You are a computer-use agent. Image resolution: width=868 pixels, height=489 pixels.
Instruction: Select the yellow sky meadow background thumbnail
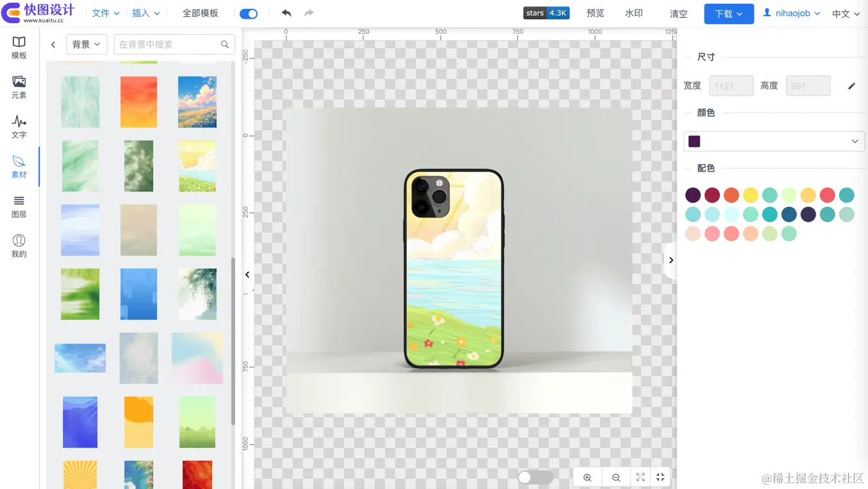(197, 166)
